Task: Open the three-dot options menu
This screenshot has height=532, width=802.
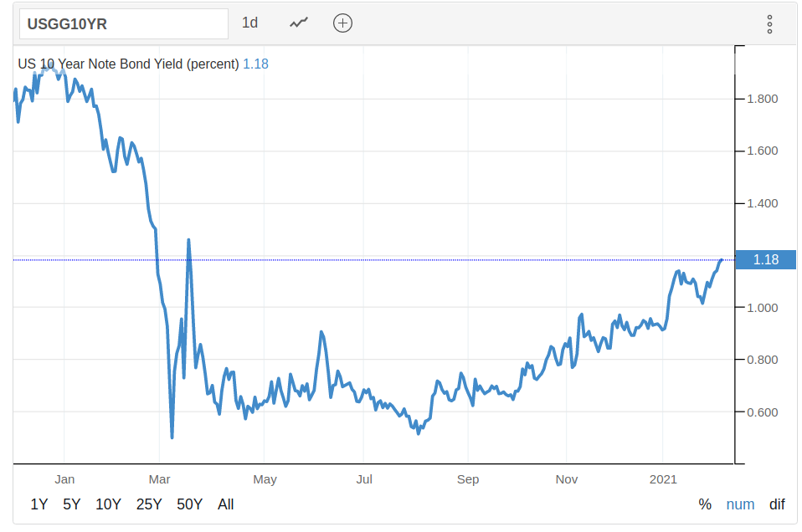Action: [769, 24]
